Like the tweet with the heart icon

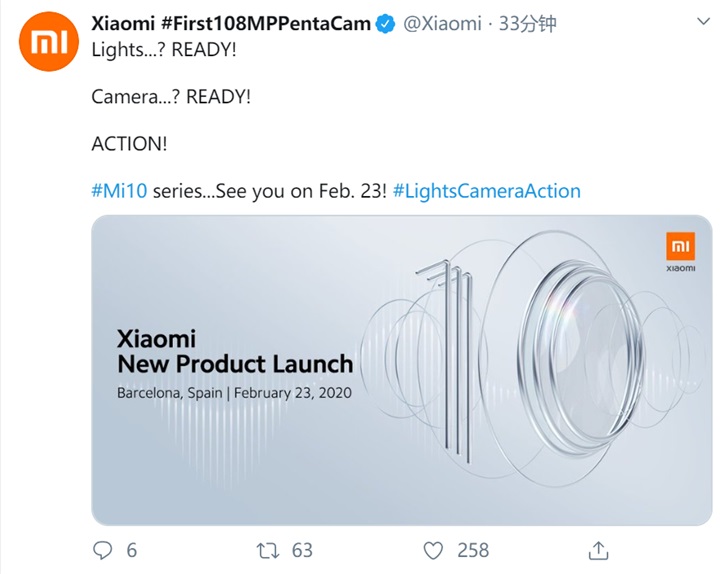click(x=433, y=550)
